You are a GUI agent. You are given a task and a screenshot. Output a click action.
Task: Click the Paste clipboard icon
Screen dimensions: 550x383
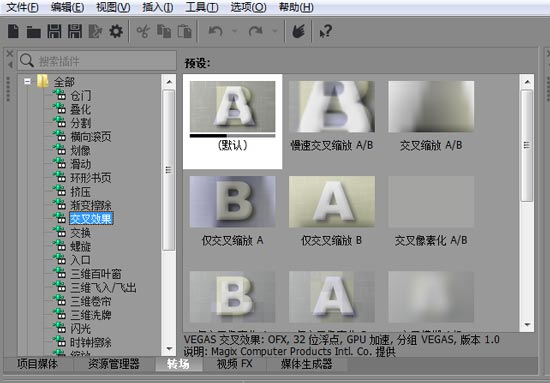[185, 31]
